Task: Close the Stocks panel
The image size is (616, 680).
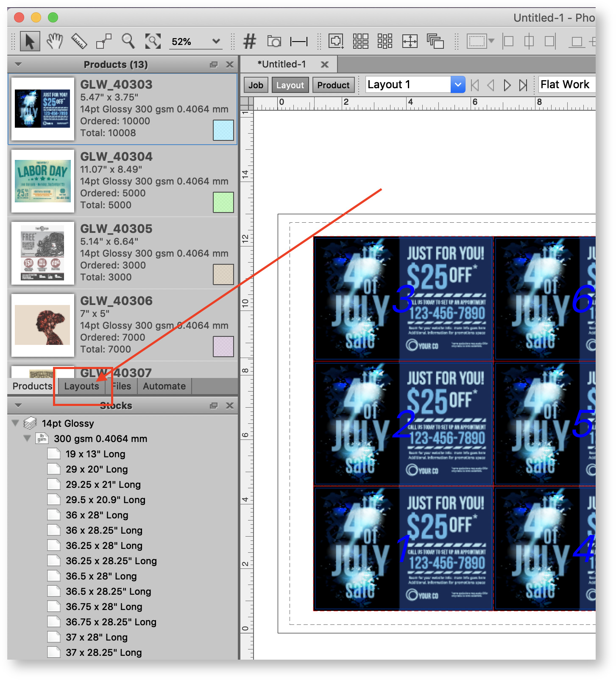Action: (230, 406)
